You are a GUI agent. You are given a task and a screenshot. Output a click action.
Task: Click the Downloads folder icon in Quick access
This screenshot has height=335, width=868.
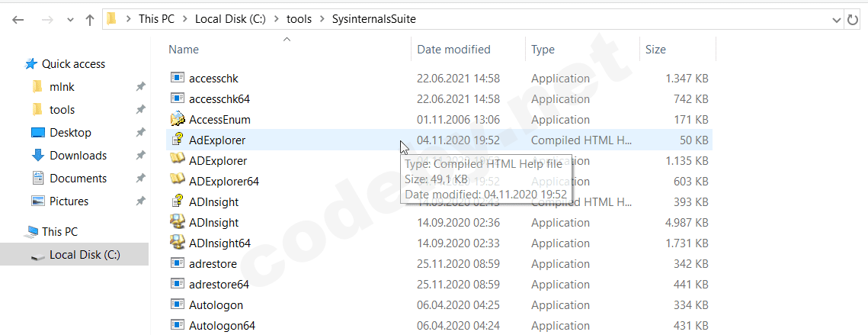click(38, 155)
